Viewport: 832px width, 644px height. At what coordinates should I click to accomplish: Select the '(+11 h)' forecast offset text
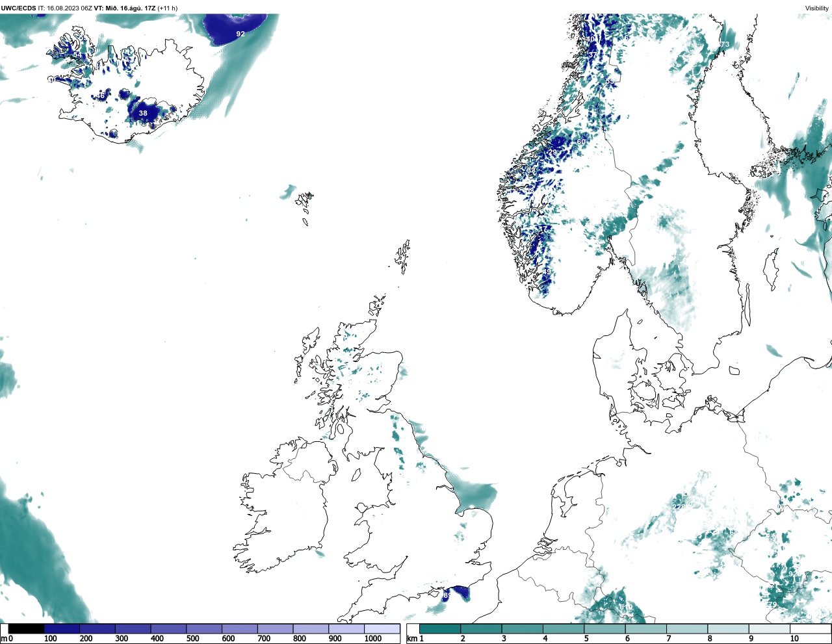coord(168,8)
